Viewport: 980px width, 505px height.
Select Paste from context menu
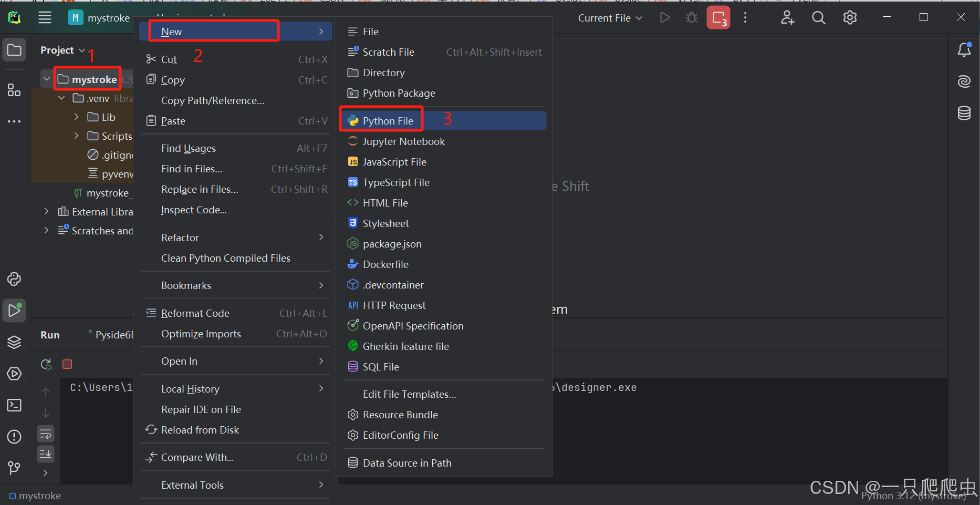tap(236, 121)
